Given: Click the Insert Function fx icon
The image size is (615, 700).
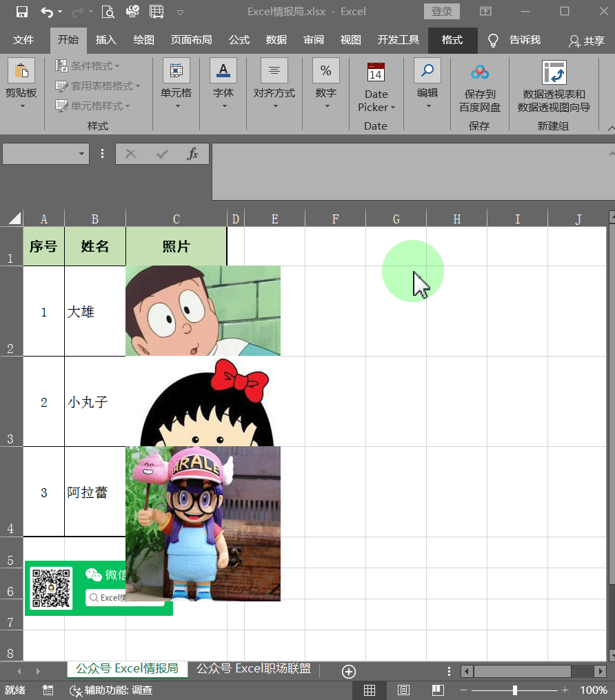Looking at the screenshot, I should click(x=192, y=154).
